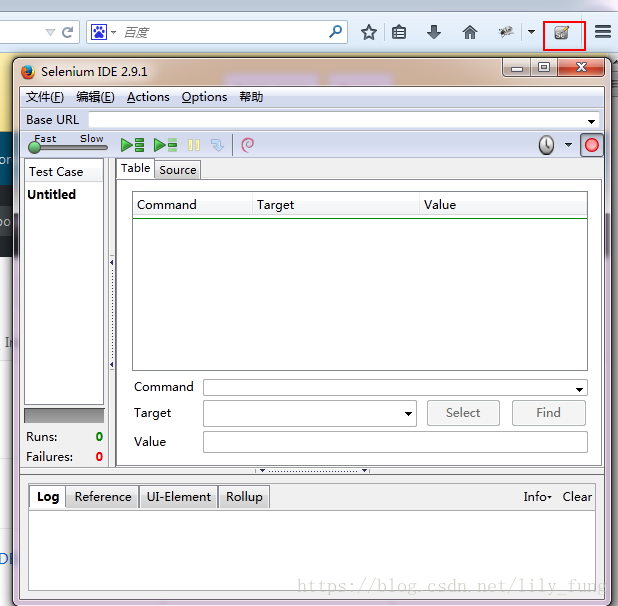
Task: Open the Options menu
Action: 204,97
